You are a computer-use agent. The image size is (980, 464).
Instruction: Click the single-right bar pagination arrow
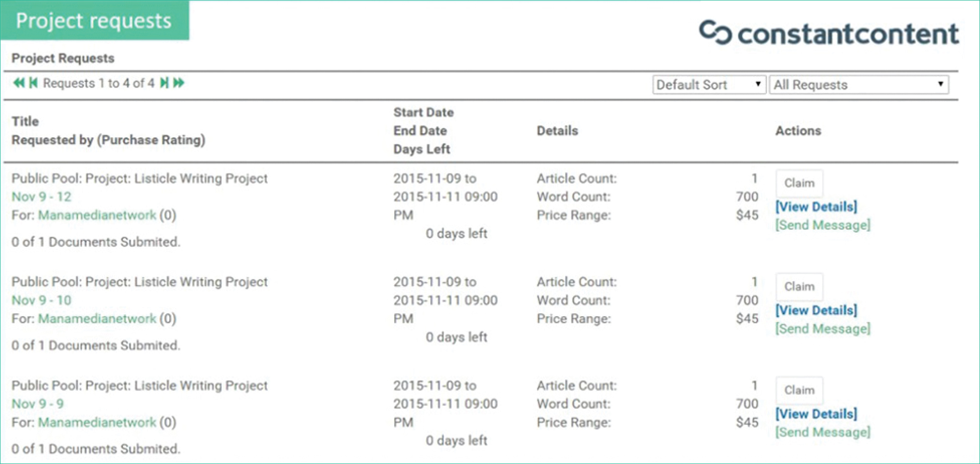click(164, 83)
